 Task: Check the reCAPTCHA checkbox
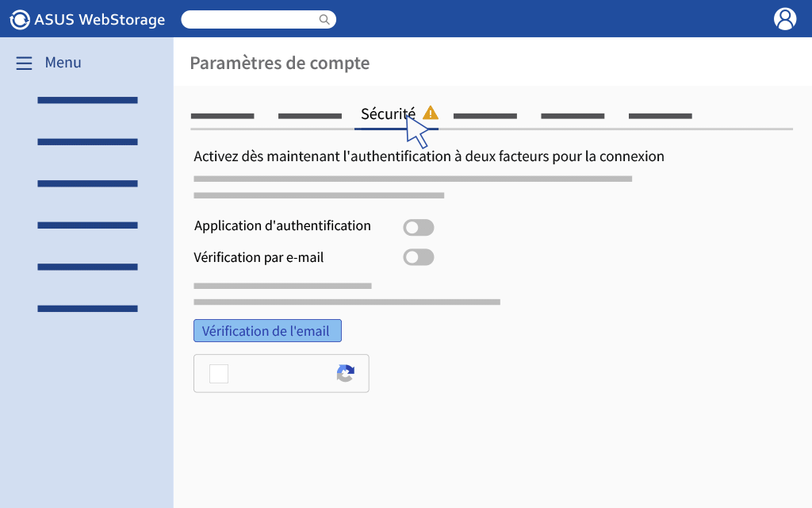pos(219,374)
